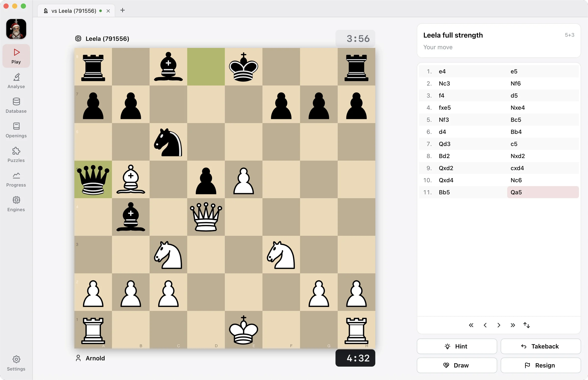Open the Database section
This screenshot has height=380, width=588.
click(16, 105)
